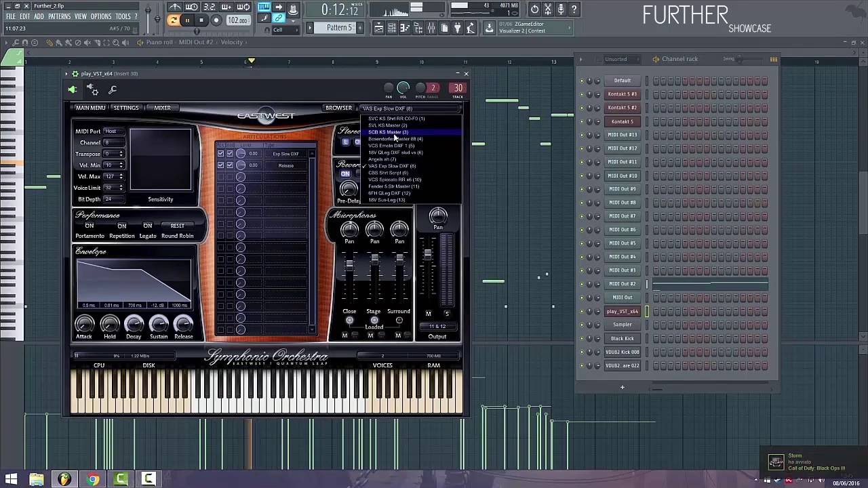Open the mixer view icon in toolbar
Viewport: 868px width, 488px height.
431,28
